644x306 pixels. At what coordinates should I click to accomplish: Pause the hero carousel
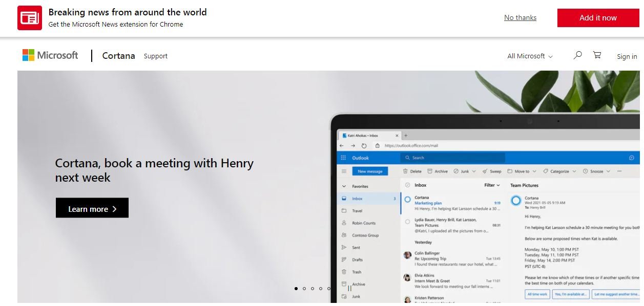point(349,289)
